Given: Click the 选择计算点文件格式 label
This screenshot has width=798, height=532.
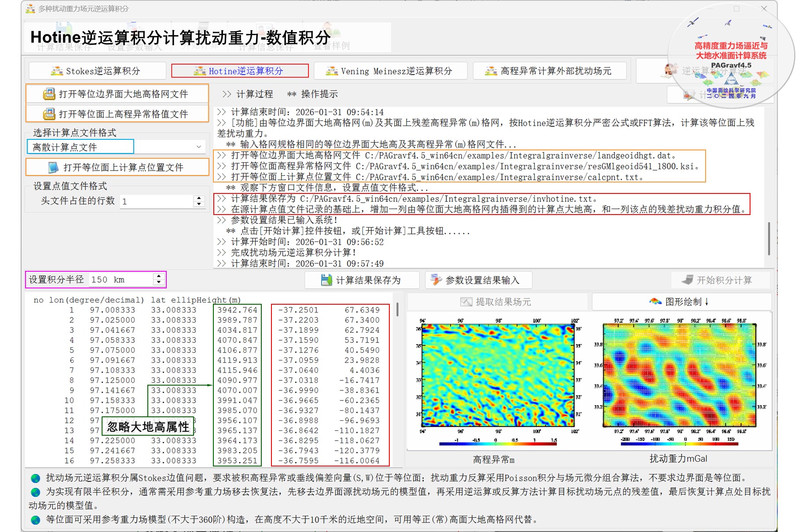Looking at the screenshot, I should point(75,132).
